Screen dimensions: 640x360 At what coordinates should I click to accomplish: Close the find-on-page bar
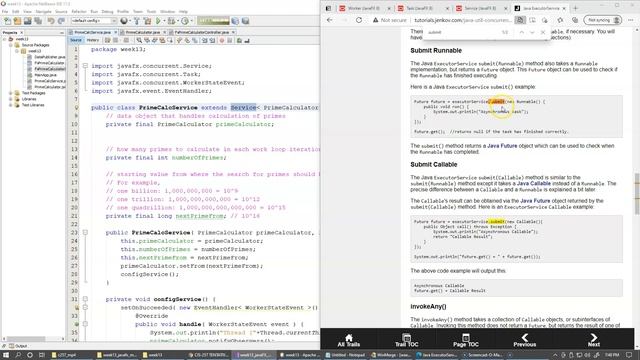543,32
